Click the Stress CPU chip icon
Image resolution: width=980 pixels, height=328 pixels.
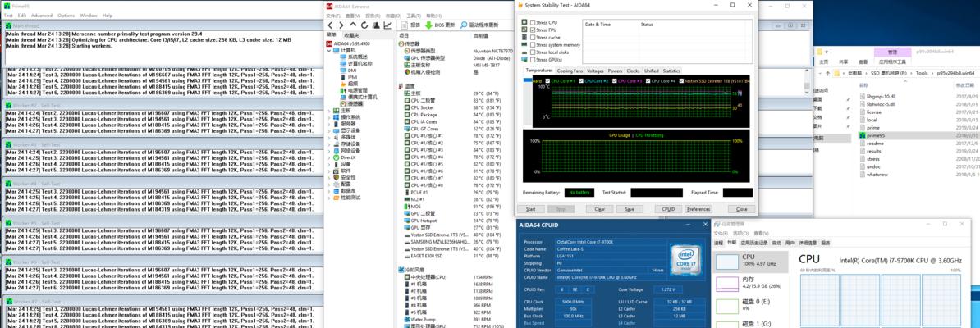(x=525, y=22)
